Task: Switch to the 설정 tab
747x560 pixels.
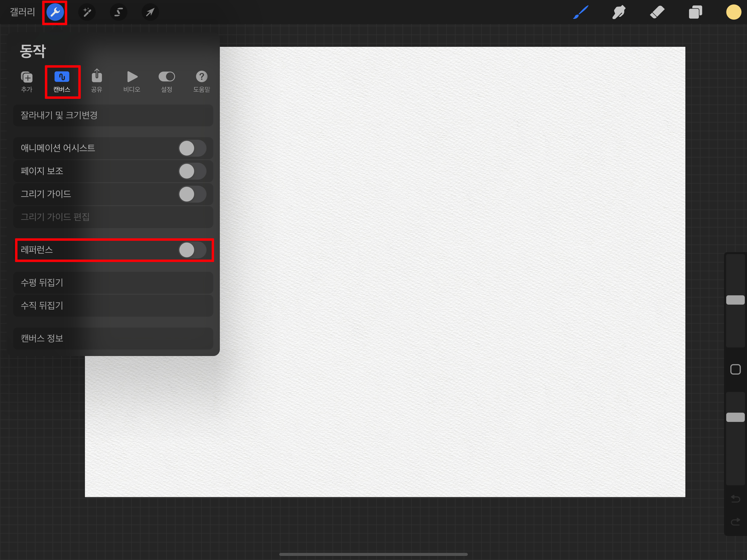Action: pyautogui.click(x=167, y=82)
